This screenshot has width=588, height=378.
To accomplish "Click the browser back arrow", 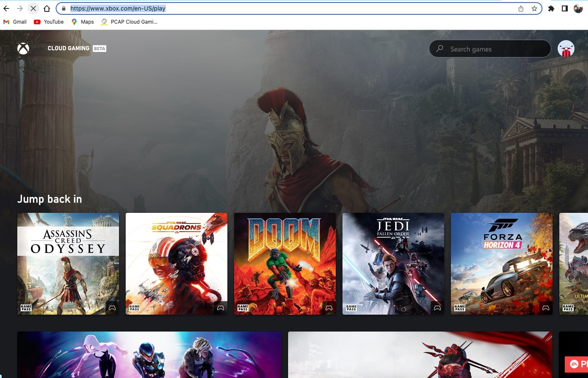I will click(x=6, y=8).
